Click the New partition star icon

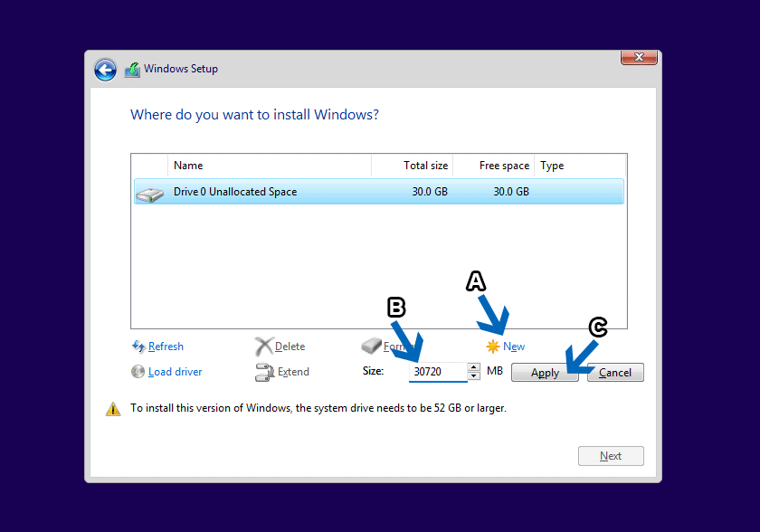pyautogui.click(x=492, y=347)
